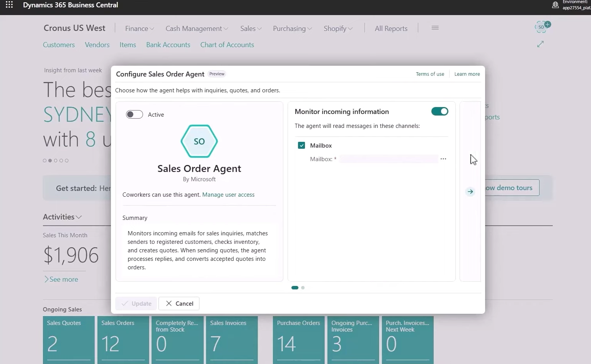Cancel the agent configuration dialog

point(179,303)
